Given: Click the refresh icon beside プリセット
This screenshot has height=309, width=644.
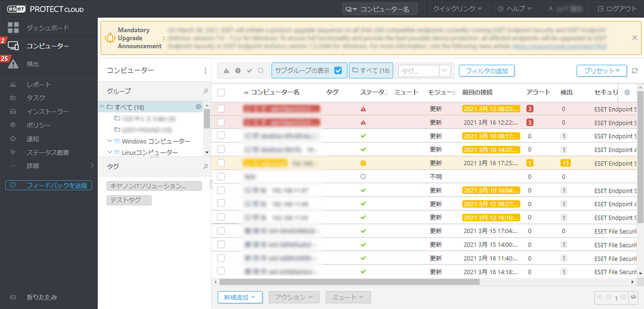Looking at the screenshot, I should tap(635, 71).
